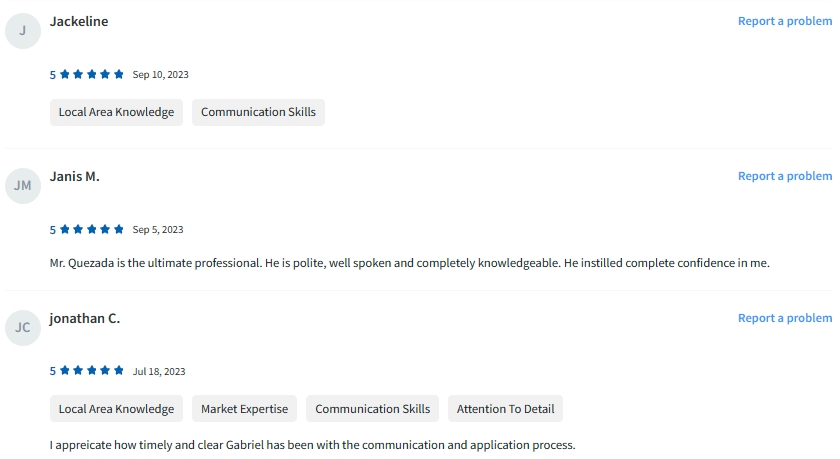Viewport: 840px width, 459px height.
Task: Report a problem with Jackeline's review
Action: [x=784, y=21]
